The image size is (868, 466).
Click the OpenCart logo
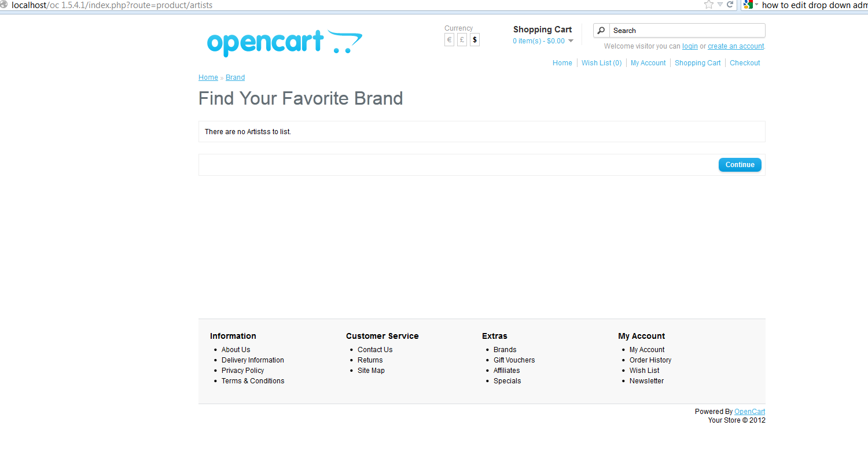[285, 43]
